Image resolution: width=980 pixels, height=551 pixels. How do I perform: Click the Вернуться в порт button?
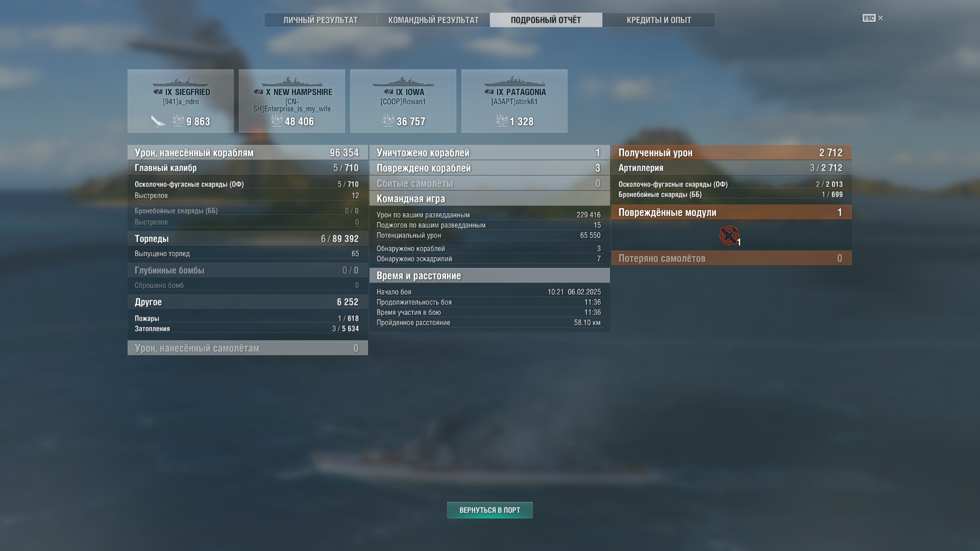(x=490, y=510)
